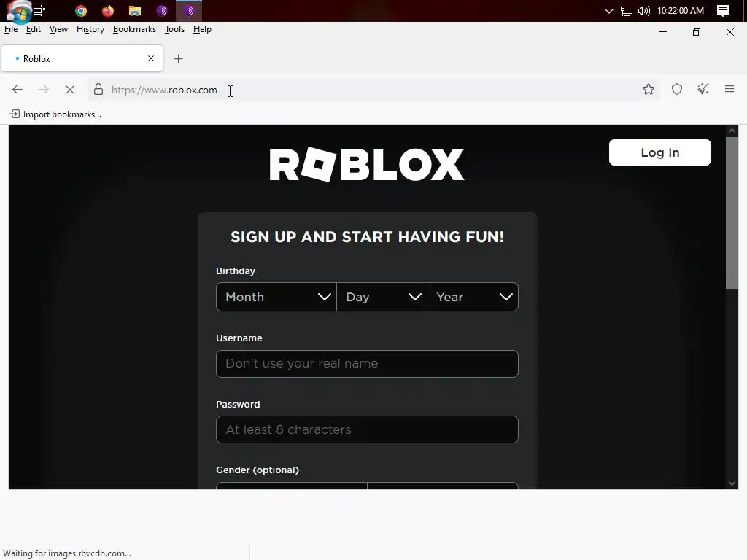Open the Edit menu

pyautogui.click(x=34, y=29)
